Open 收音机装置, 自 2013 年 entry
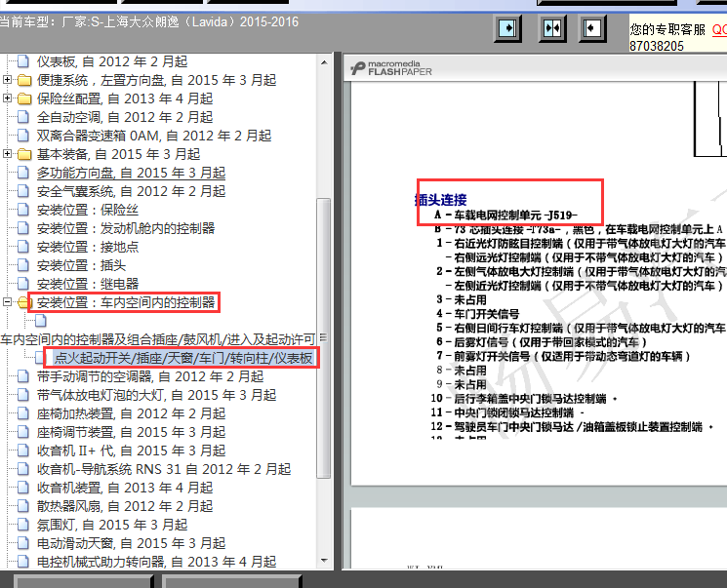The image size is (727, 588). [x=125, y=488]
